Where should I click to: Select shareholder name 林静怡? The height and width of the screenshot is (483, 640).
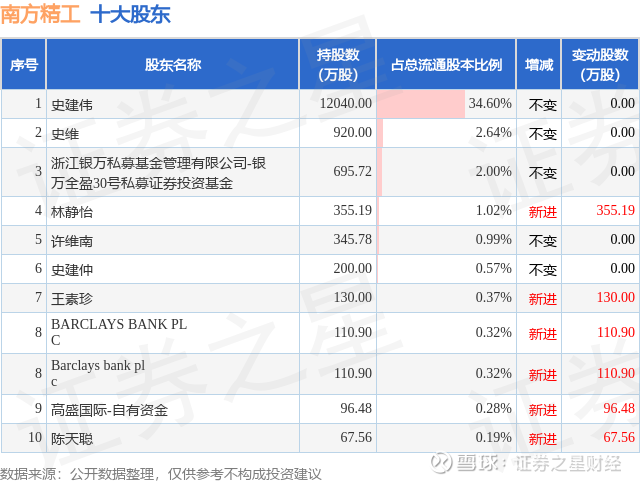coord(72,212)
